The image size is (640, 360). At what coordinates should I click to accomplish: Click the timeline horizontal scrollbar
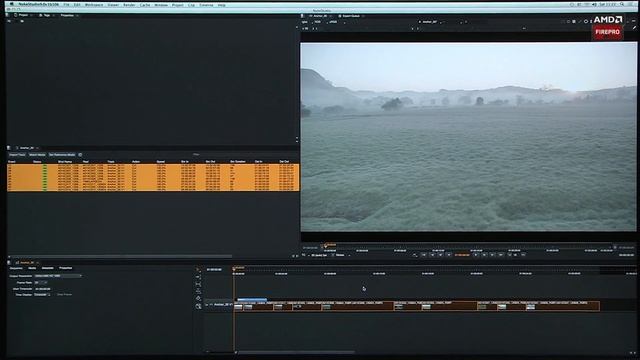click(x=295, y=352)
